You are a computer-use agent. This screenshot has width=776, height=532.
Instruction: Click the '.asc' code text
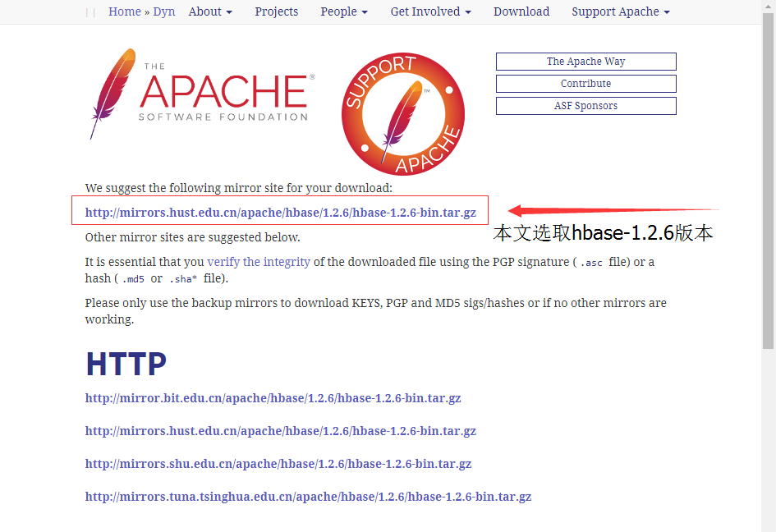tap(591, 264)
